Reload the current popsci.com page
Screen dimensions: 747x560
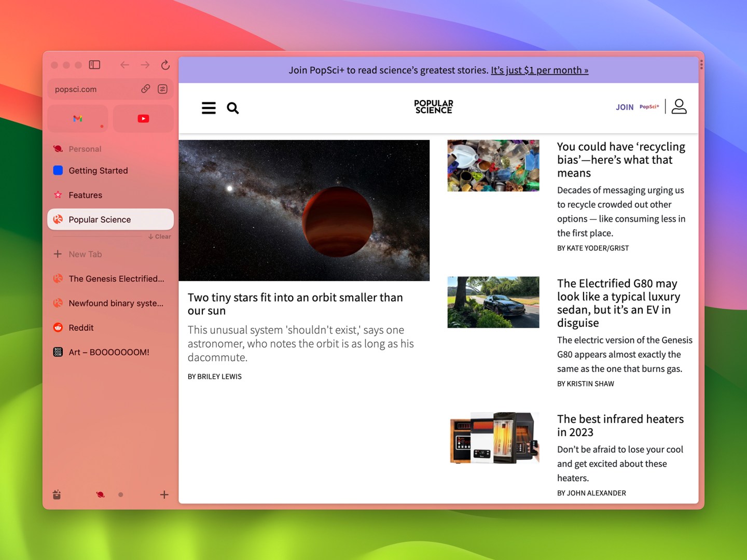coord(164,65)
